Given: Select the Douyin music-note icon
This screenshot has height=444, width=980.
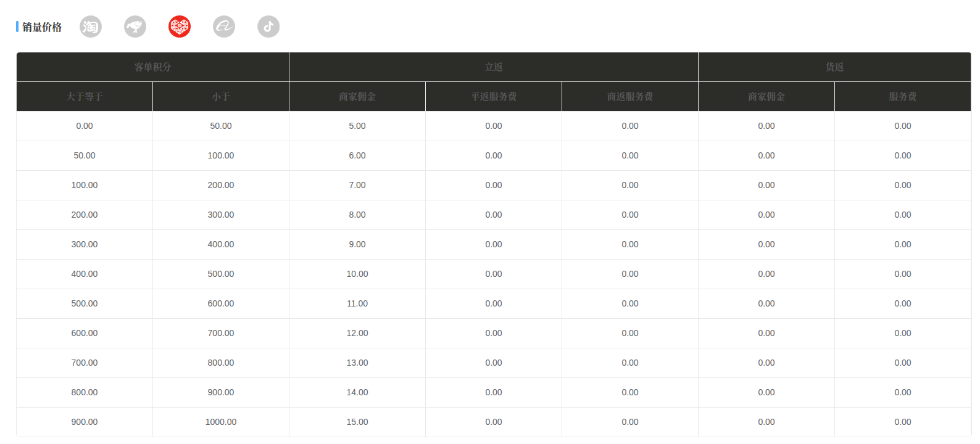Looking at the screenshot, I should 268,27.
